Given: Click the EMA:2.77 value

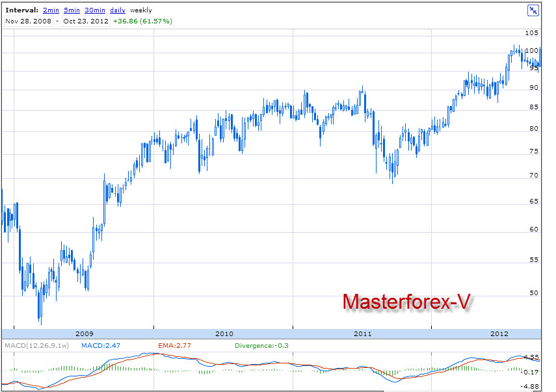Looking at the screenshot, I should click(174, 346).
